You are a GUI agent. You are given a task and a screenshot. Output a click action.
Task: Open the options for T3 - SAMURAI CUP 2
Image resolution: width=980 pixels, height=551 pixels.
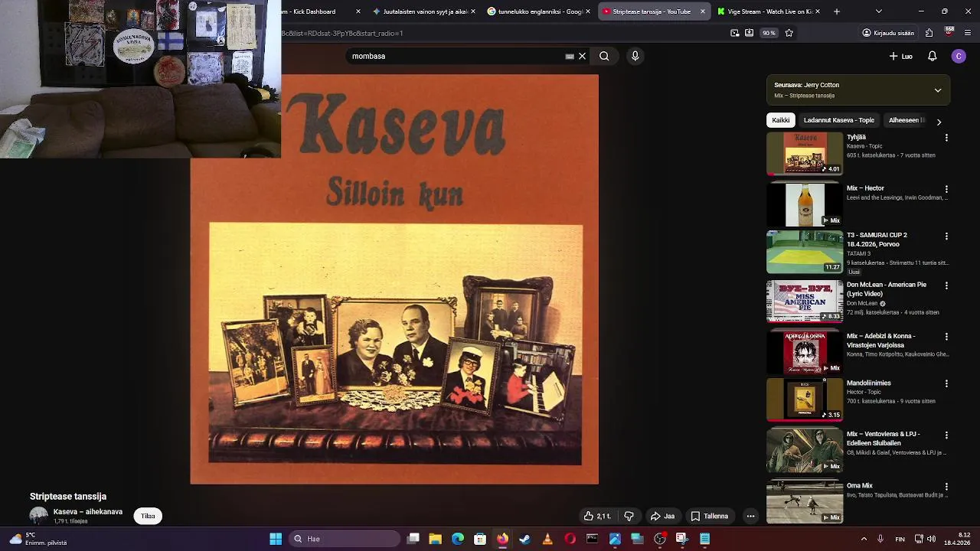pyautogui.click(x=946, y=236)
